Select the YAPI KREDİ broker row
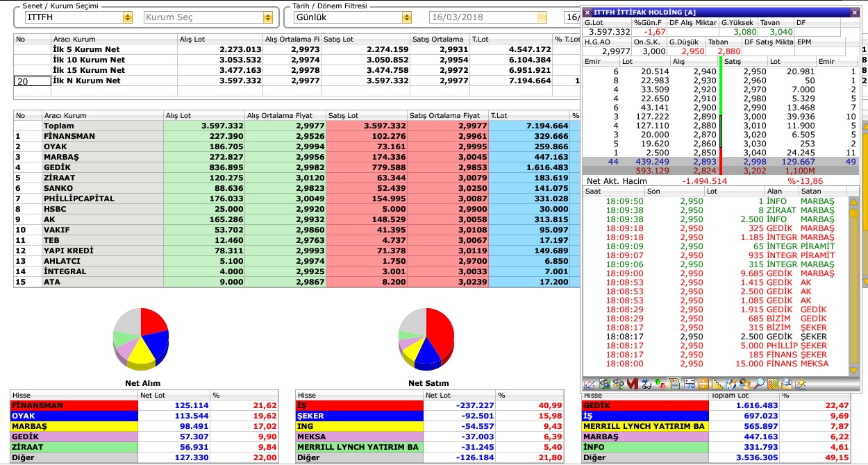868x465 pixels. (297, 251)
